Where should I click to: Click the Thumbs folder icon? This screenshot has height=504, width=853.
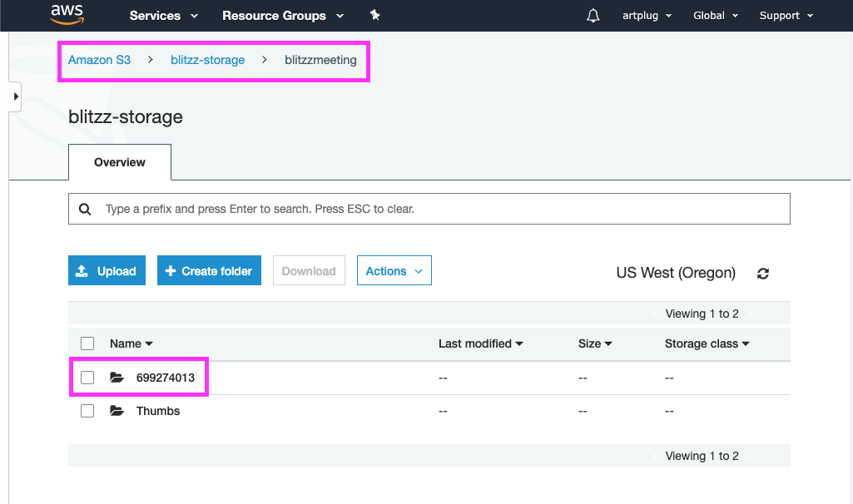click(x=117, y=411)
